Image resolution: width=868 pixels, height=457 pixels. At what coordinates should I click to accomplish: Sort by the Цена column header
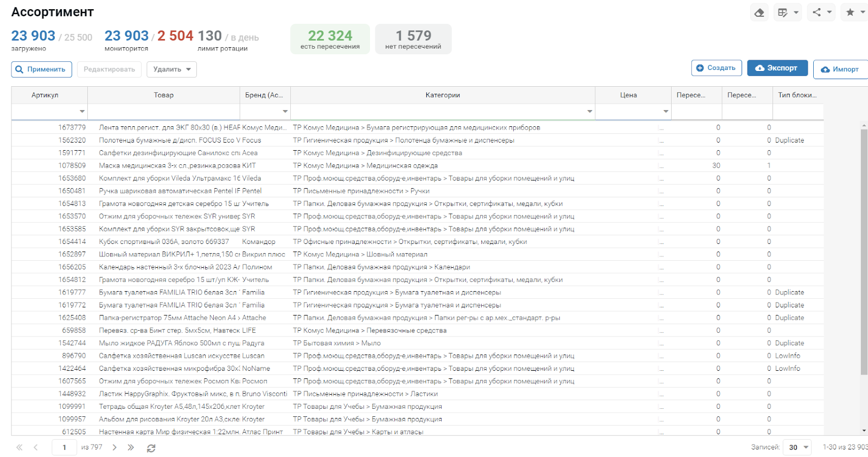point(628,95)
